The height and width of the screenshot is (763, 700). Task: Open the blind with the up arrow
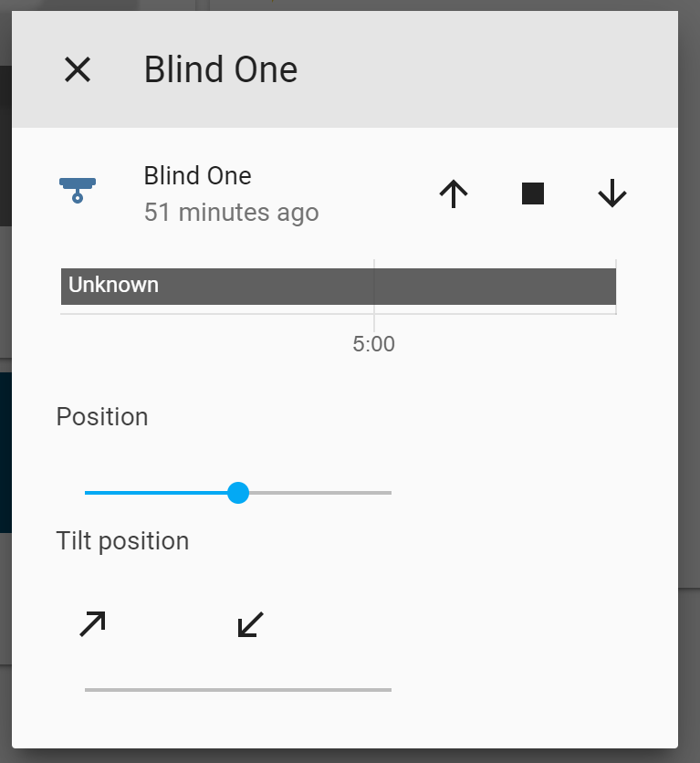454,193
